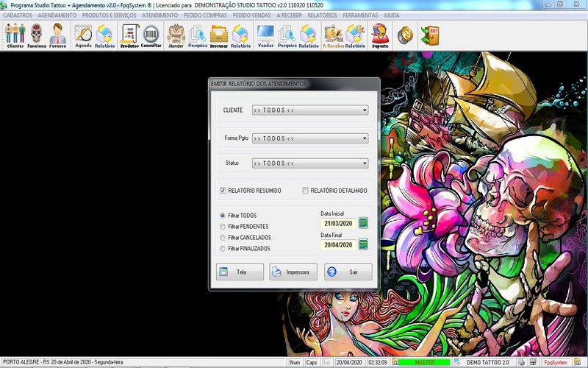Check the RELATÓRIO DETALHADO checkbox
Viewport: 588px width, 368px height.
pos(305,191)
